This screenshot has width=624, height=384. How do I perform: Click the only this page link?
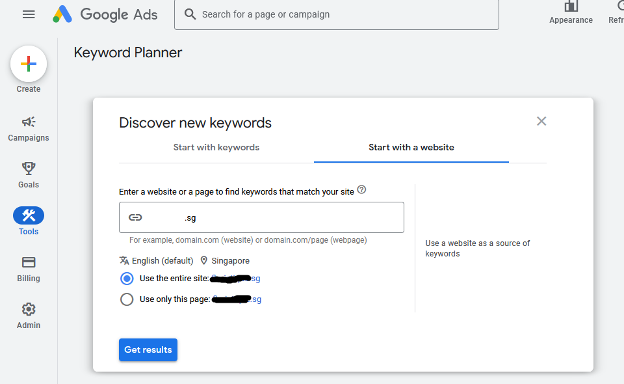point(237,299)
